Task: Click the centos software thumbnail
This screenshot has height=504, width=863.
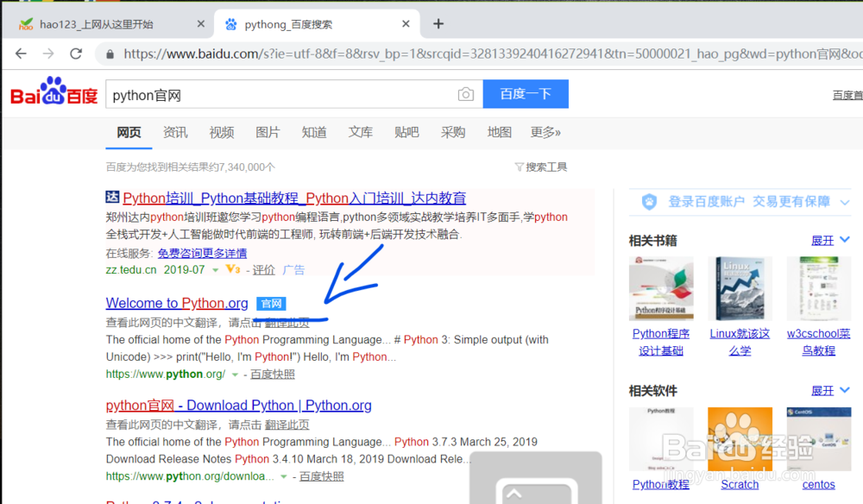Action: [818, 439]
